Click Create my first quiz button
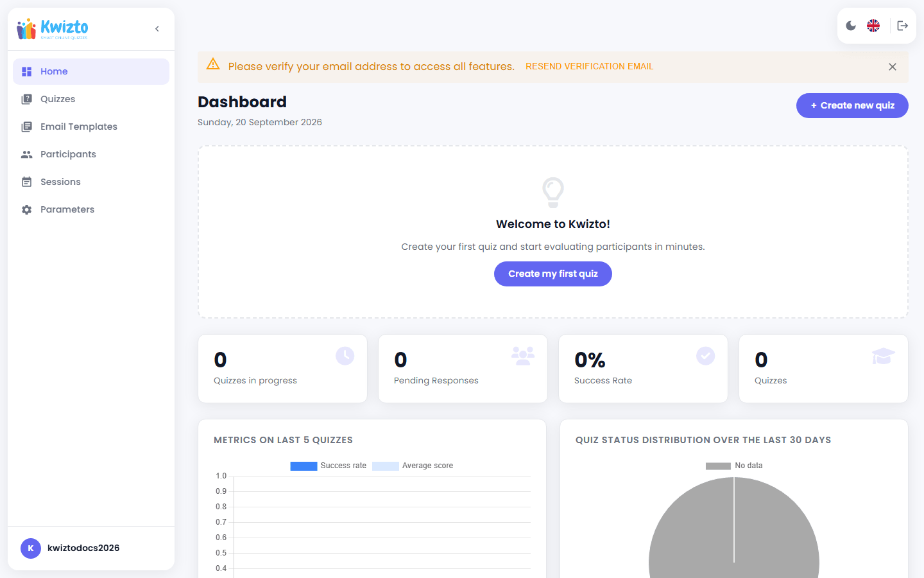Screen dimensions: 924x578 553,274
